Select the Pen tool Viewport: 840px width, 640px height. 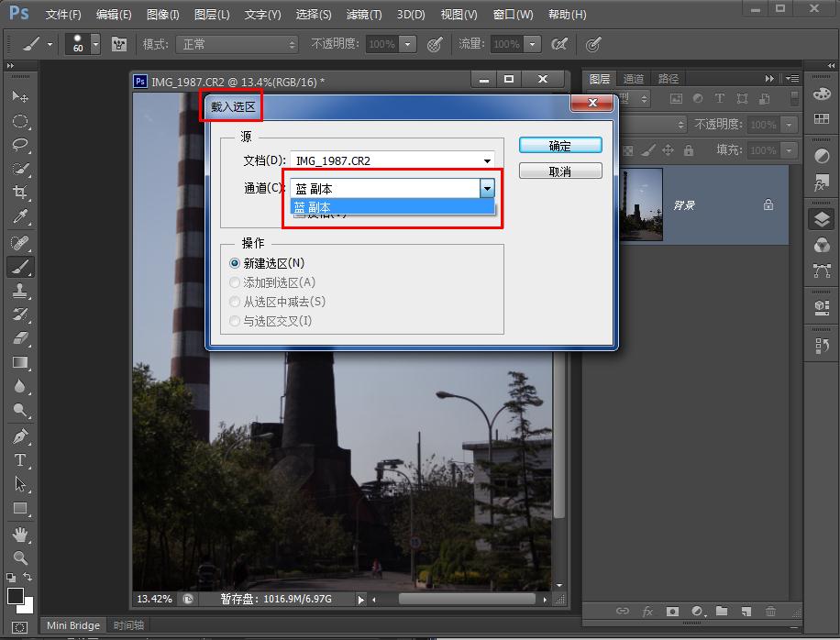coord(19,436)
